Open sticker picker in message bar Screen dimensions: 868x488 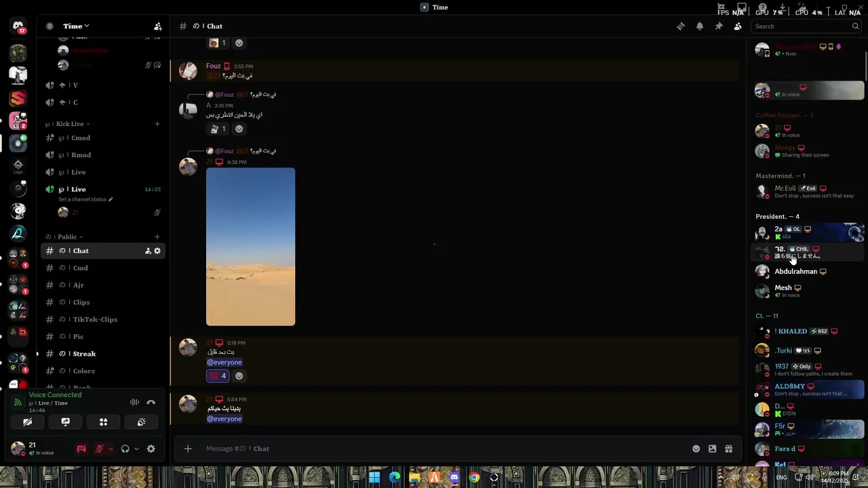point(712,449)
